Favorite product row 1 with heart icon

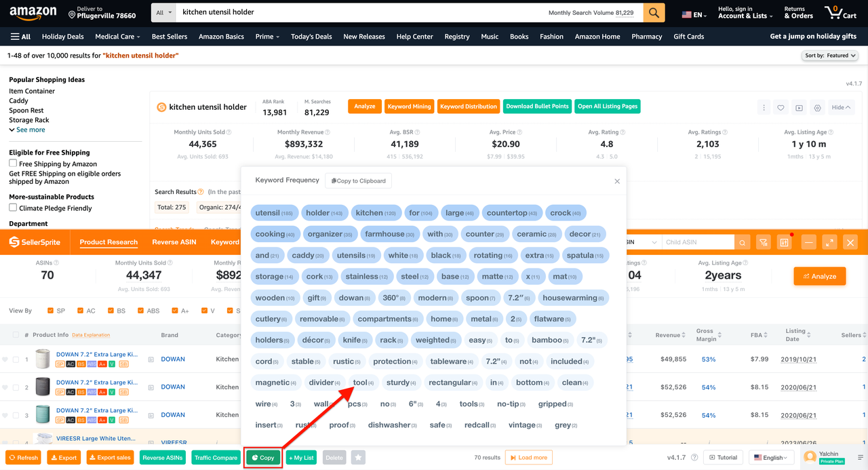[x=5, y=359]
